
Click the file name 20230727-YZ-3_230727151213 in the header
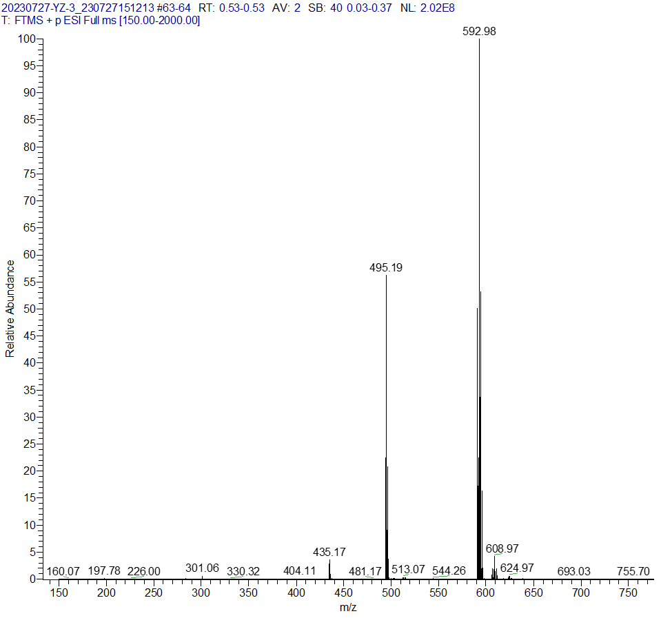click(x=78, y=8)
